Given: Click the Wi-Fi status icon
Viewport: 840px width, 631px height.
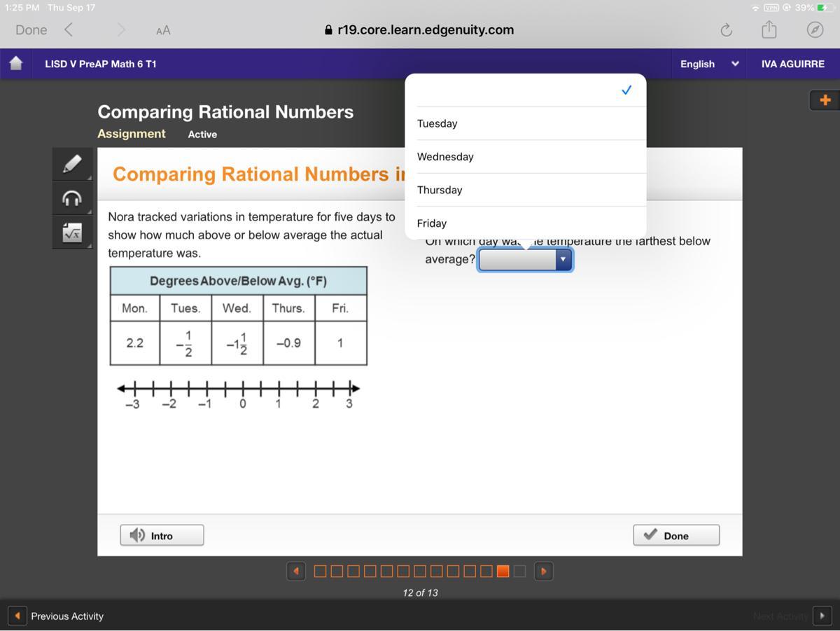Looking at the screenshot, I should click(755, 8).
